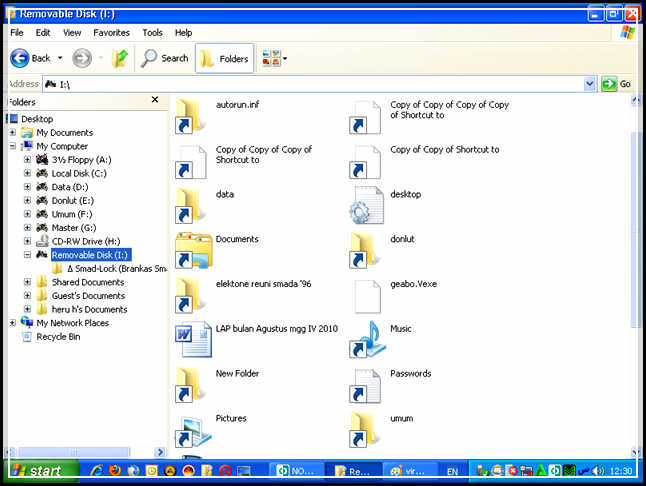Open the Help menu
This screenshot has height=486, width=646.
tap(183, 33)
